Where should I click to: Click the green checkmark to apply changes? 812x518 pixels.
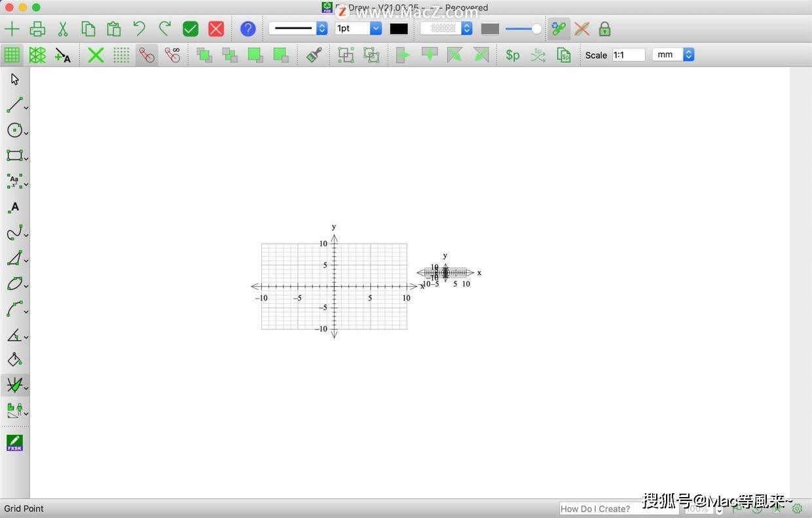pos(190,28)
